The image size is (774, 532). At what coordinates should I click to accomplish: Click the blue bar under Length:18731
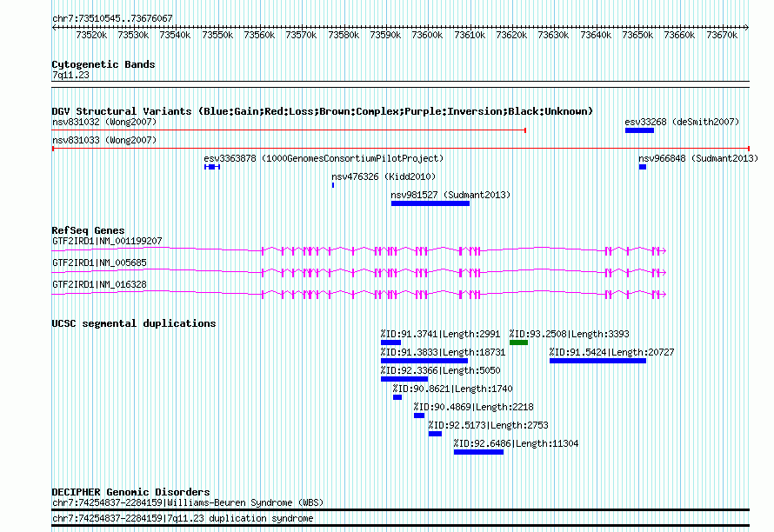(x=424, y=361)
